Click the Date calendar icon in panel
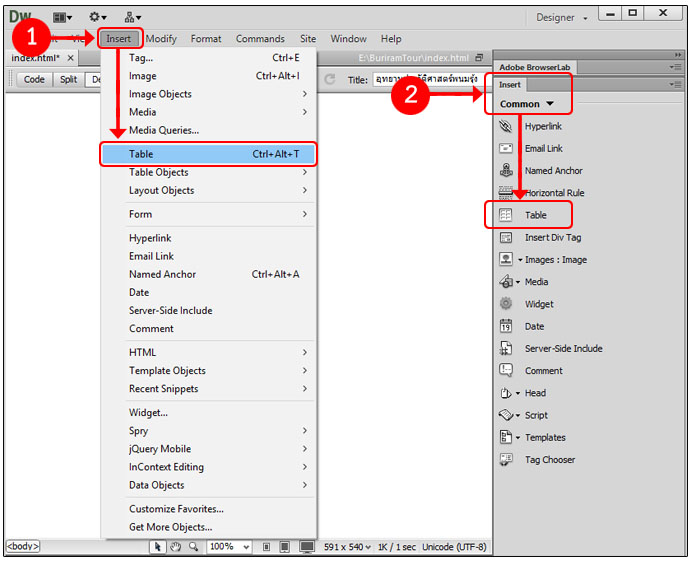 [506, 326]
